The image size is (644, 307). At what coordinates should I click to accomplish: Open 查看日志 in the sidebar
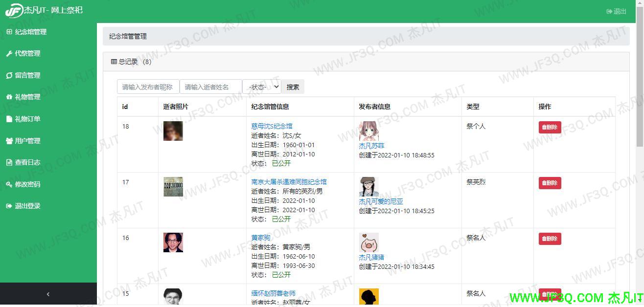[27, 162]
